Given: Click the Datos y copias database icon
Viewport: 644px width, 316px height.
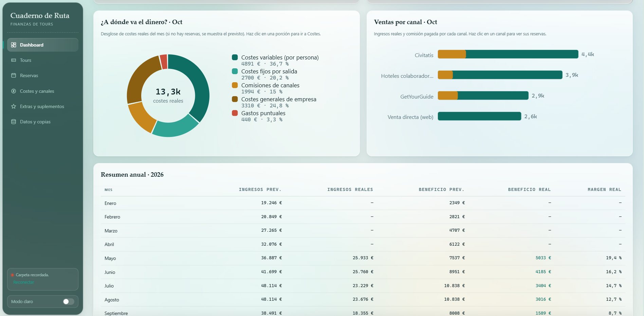Looking at the screenshot, I should tap(14, 122).
